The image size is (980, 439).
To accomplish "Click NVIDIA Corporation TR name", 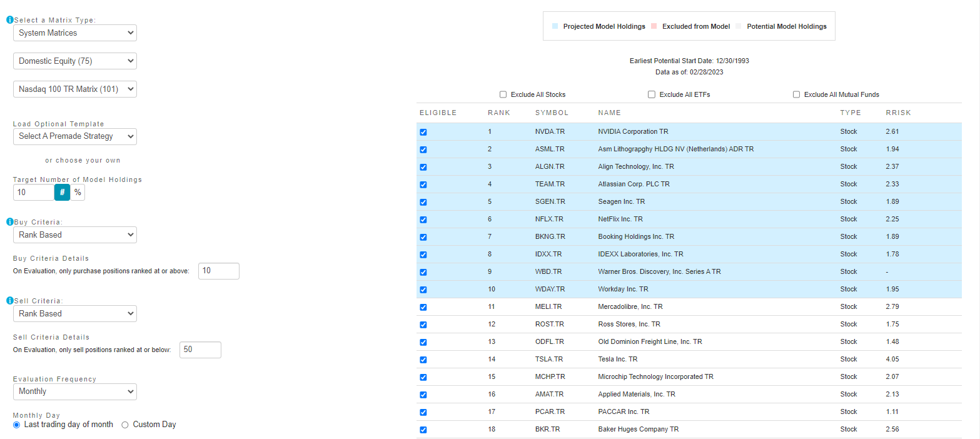I will (x=633, y=132).
